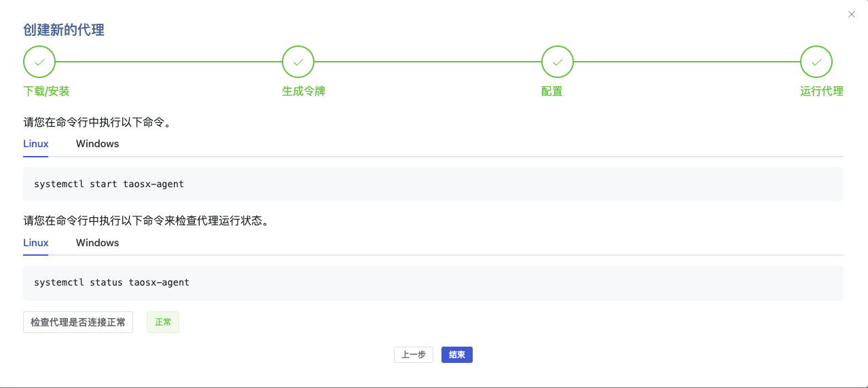
Task: Click the 下载/安装 step label
Action: point(46,91)
